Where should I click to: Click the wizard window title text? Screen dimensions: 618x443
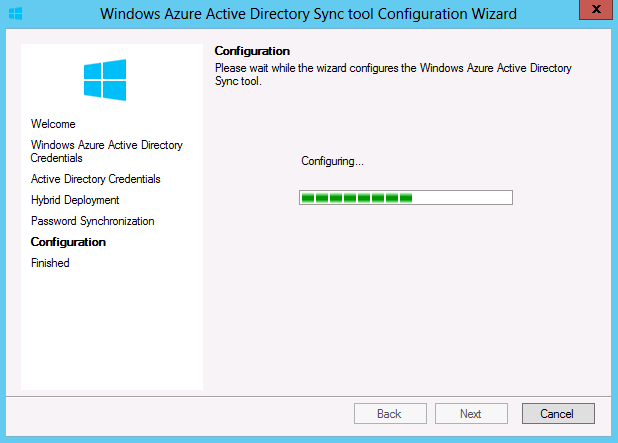click(308, 14)
